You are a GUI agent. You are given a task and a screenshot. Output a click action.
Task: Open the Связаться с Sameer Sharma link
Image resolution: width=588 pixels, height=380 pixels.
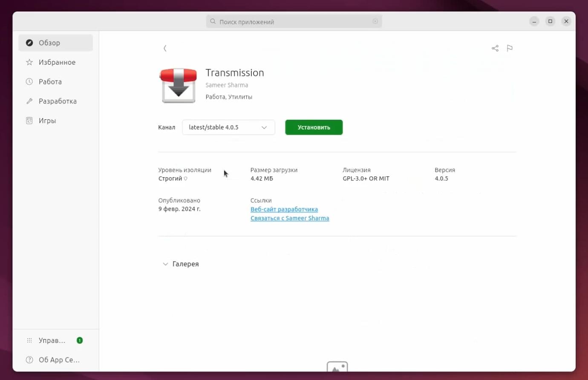coord(290,218)
